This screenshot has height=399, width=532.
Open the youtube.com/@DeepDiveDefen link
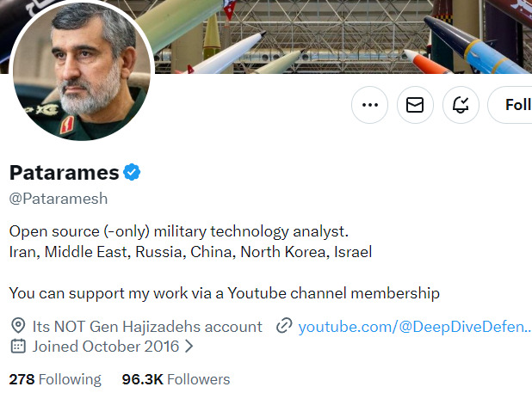pos(415,327)
